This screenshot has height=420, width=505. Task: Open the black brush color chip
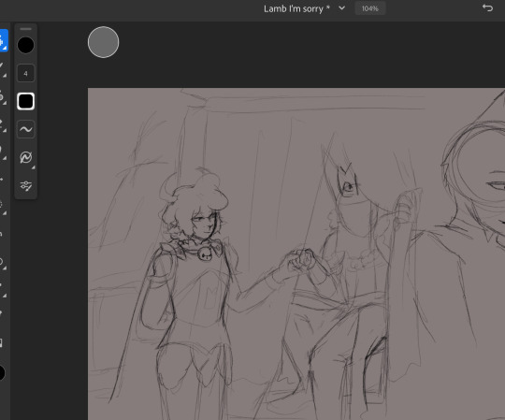click(x=26, y=45)
